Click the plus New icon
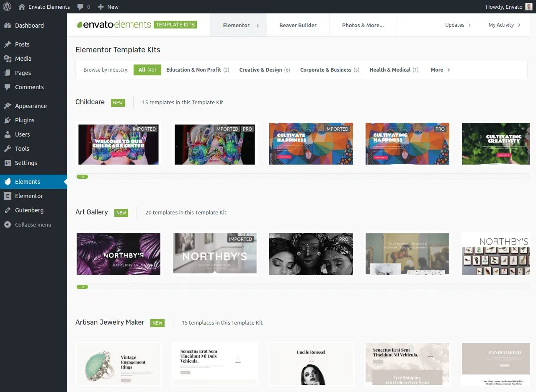This screenshot has height=392, width=536. click(100, 7)
